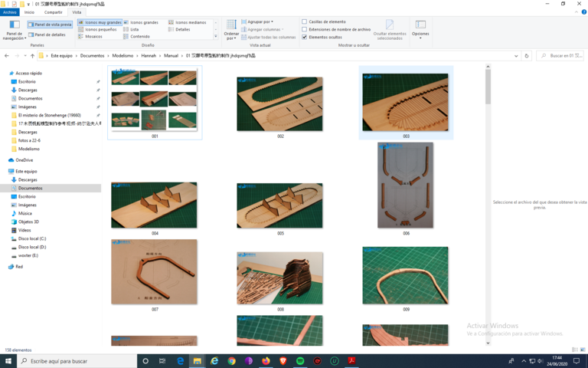Select thumbnail 001
This screenshot has width=588, height=368.
[x=155, y=103]
